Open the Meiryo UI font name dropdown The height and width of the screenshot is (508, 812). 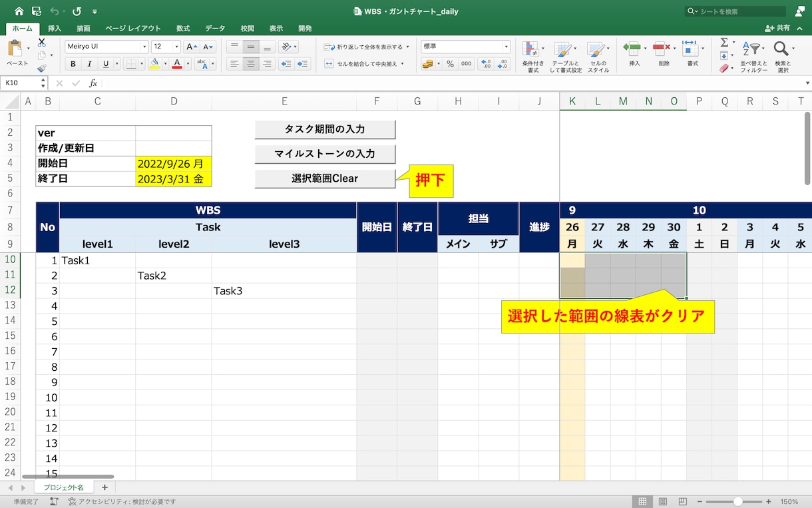(144, 47)
